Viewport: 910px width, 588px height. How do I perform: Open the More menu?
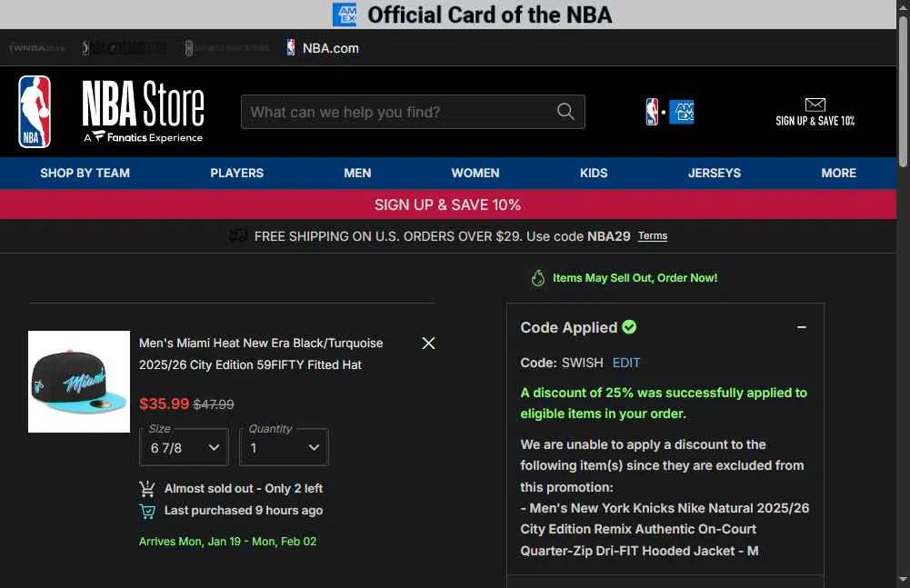point(838,173)
